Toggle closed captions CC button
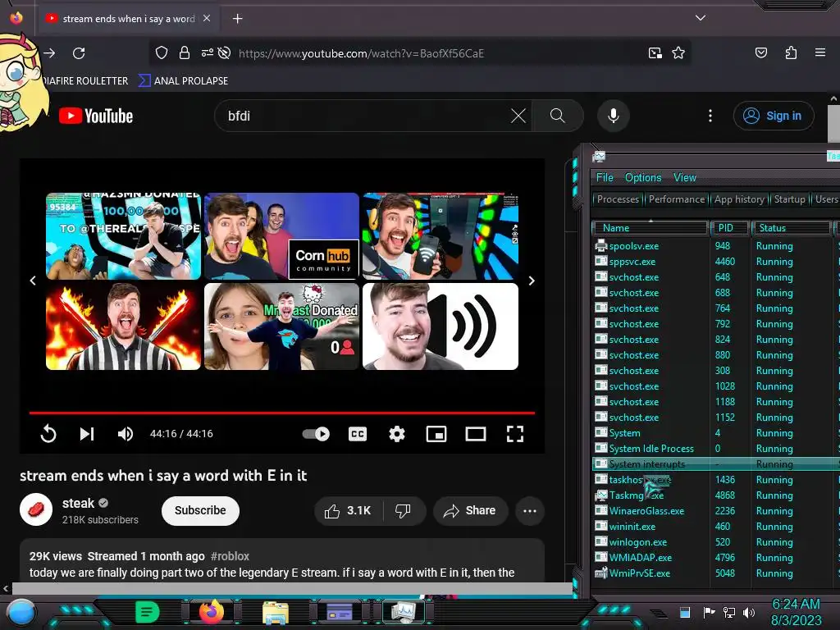Screen dimensions: 840x630 click(x=358, y=433)
